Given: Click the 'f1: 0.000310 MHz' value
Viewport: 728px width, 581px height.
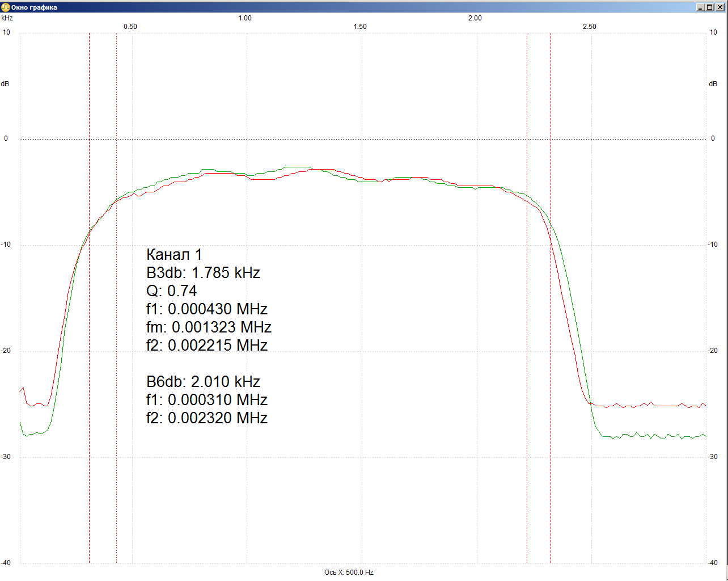Looking at the screenshot, I should [x=207, y=400].
